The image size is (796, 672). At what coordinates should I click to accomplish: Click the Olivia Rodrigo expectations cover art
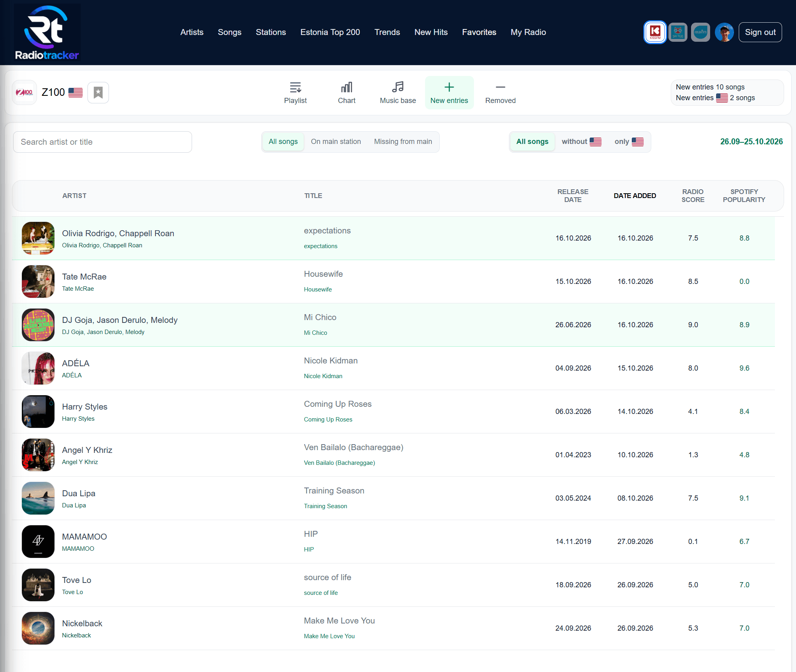[x=38, y=238]
